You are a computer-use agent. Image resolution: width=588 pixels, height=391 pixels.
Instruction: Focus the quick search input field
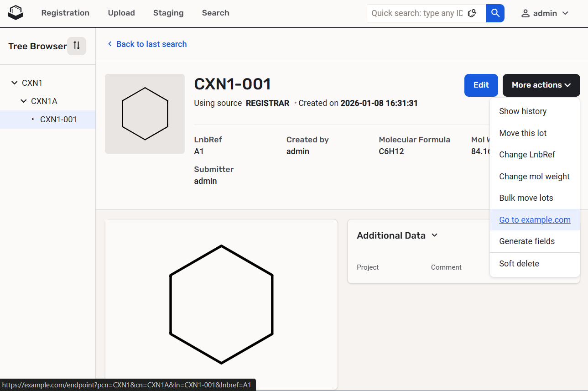click(x=416, y=13)
